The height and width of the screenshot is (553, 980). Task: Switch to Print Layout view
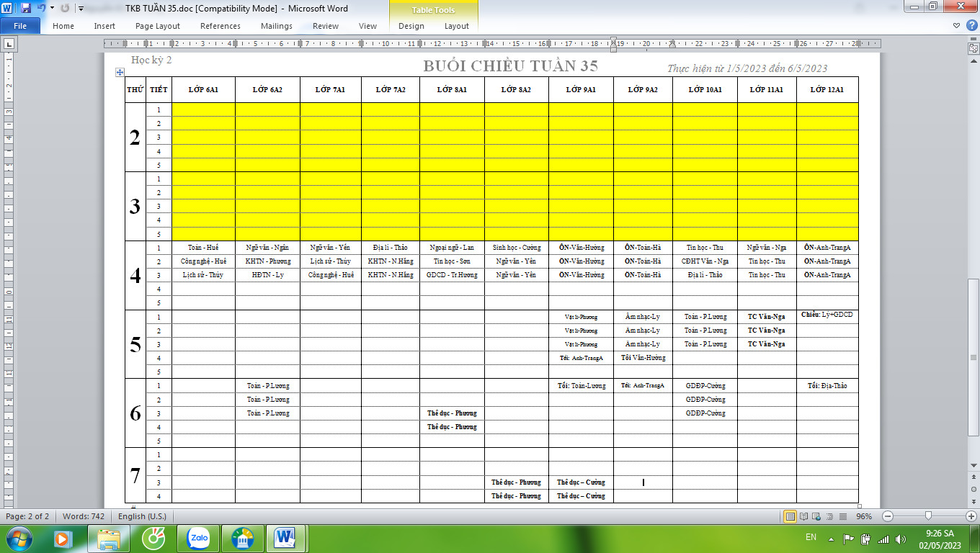click(x=790, y=516)
